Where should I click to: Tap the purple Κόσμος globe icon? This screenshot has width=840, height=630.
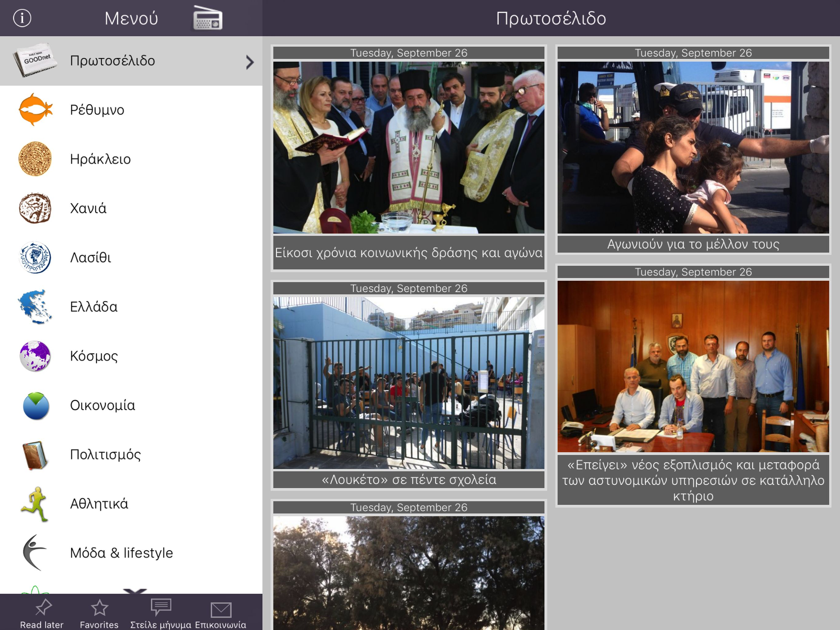coord(35,356)
